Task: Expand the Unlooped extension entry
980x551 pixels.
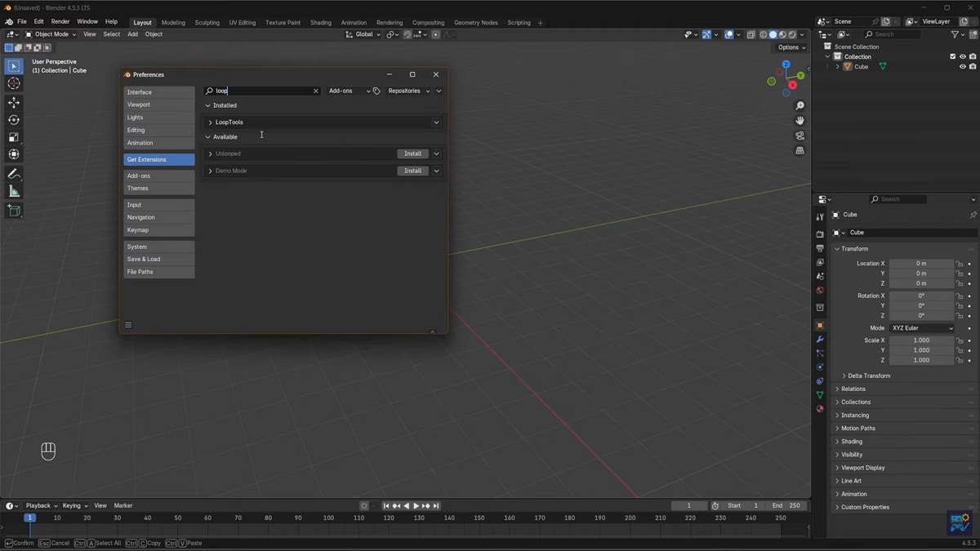Action: pyautogui.click(x=210, y=153)
